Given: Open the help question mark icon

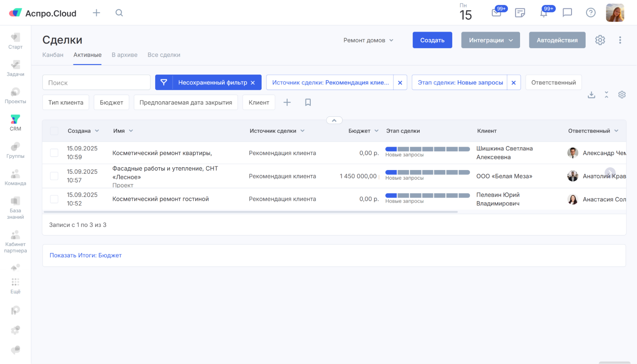Looking at the screenshot, I should tap(590, 13).
